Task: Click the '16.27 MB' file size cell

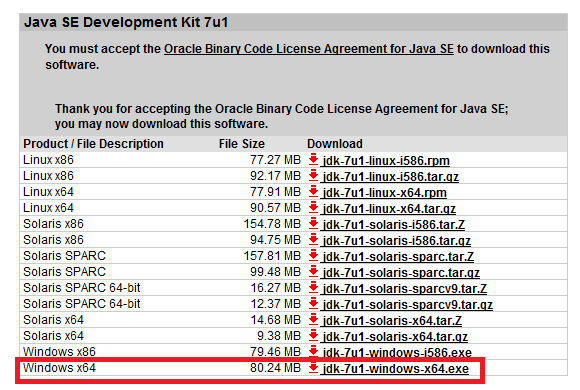Action: [276, 288]
